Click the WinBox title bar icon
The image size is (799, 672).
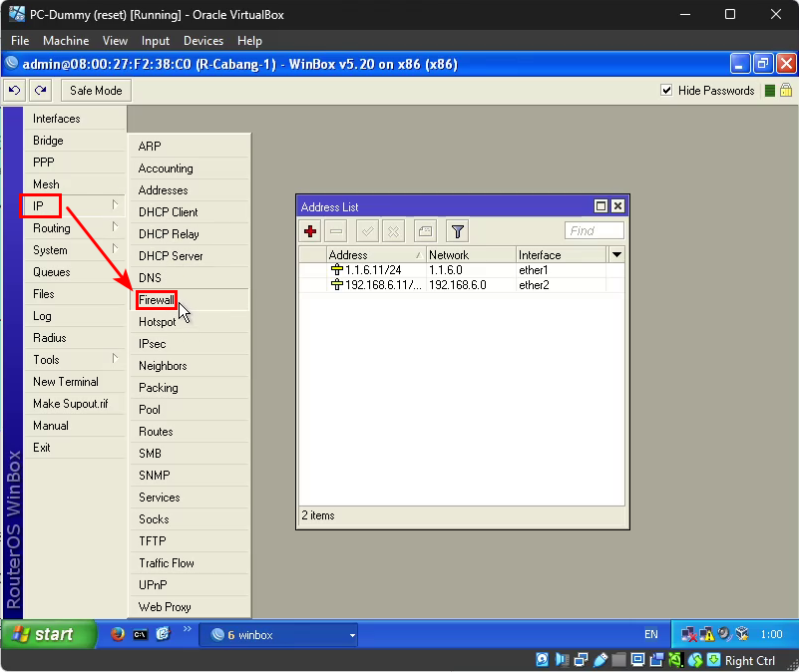pyautogui.click(x=12, y=64)
